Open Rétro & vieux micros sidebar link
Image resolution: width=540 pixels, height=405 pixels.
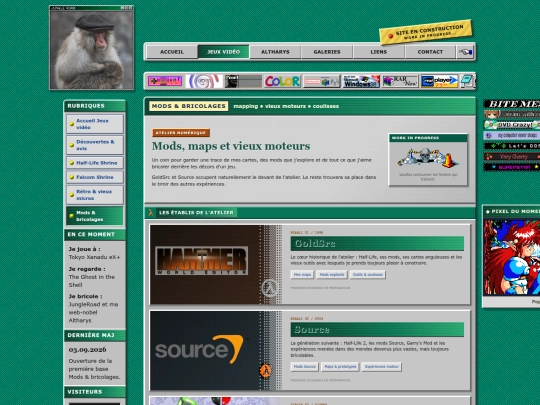95,195
